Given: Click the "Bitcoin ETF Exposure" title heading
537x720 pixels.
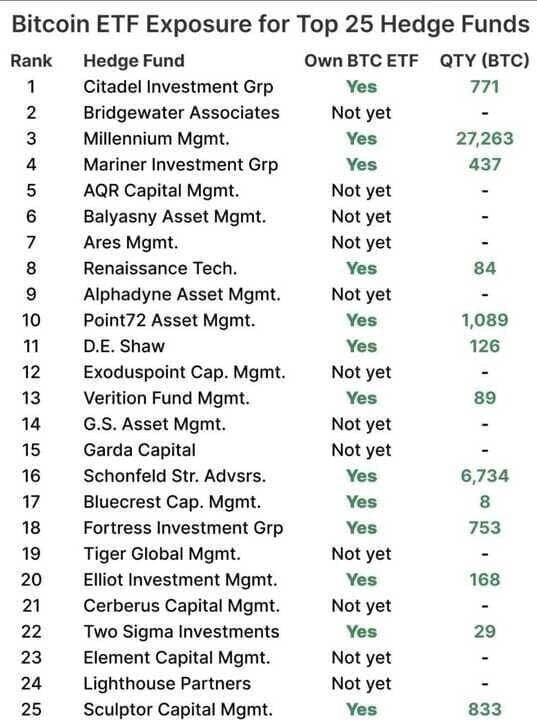Looking at the screenshot, I should [x=271, y=24].
